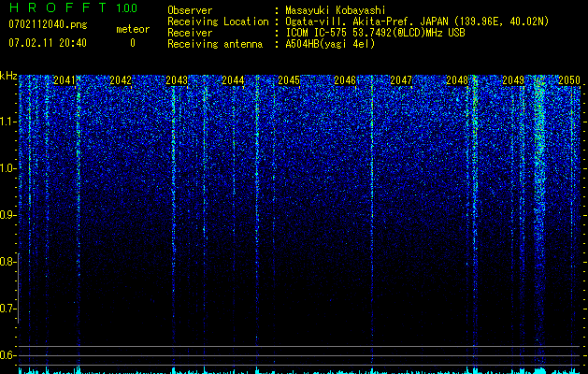The image size is (588, 374).
Task: Click antenna text A504HB(yagi 4el)
Action: tap(330, 44)
